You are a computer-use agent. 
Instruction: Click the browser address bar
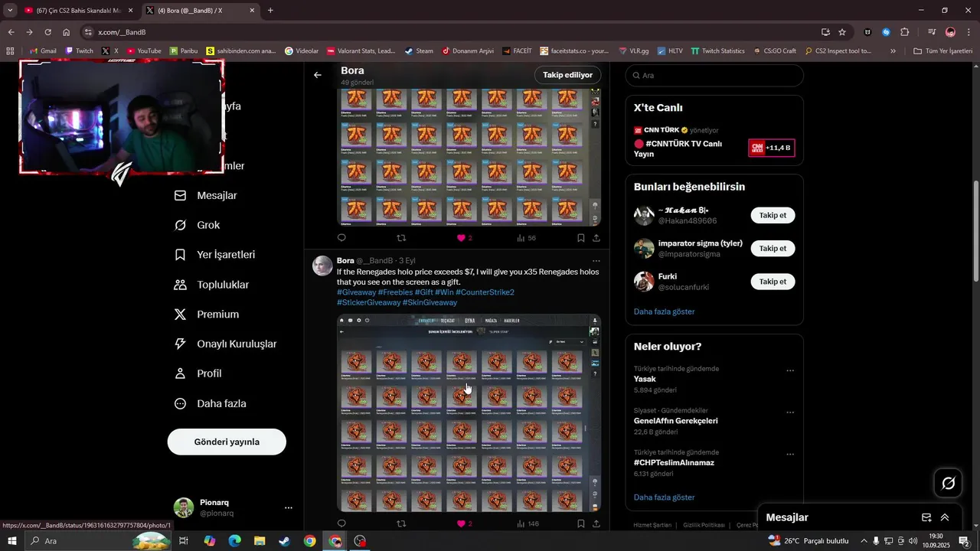pos(452,32)
